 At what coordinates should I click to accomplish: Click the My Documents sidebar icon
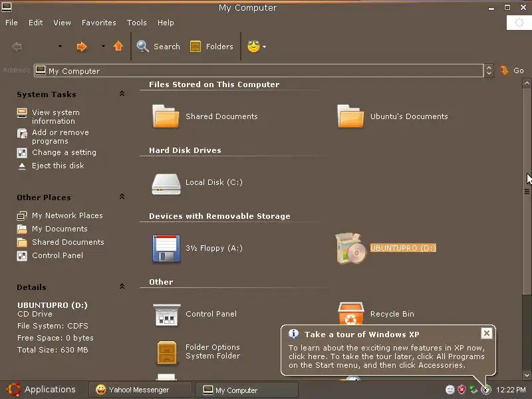click(x=22, y=229)
